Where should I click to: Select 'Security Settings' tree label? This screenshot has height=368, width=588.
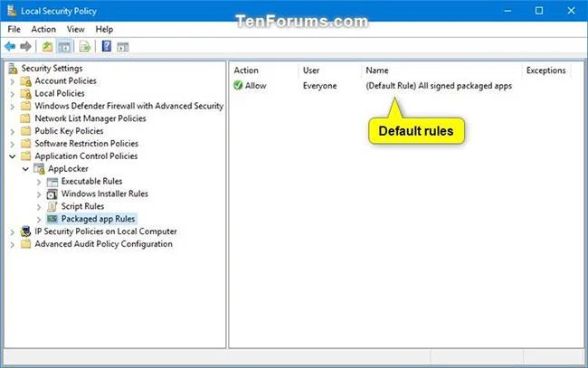pos(52,68)
